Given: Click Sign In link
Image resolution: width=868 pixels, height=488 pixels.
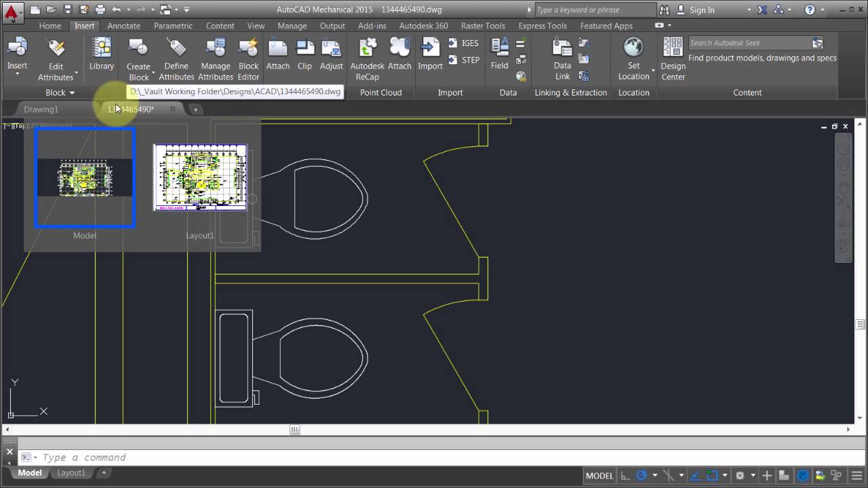Looking at the screenshot, I should (x=702, y=10).
